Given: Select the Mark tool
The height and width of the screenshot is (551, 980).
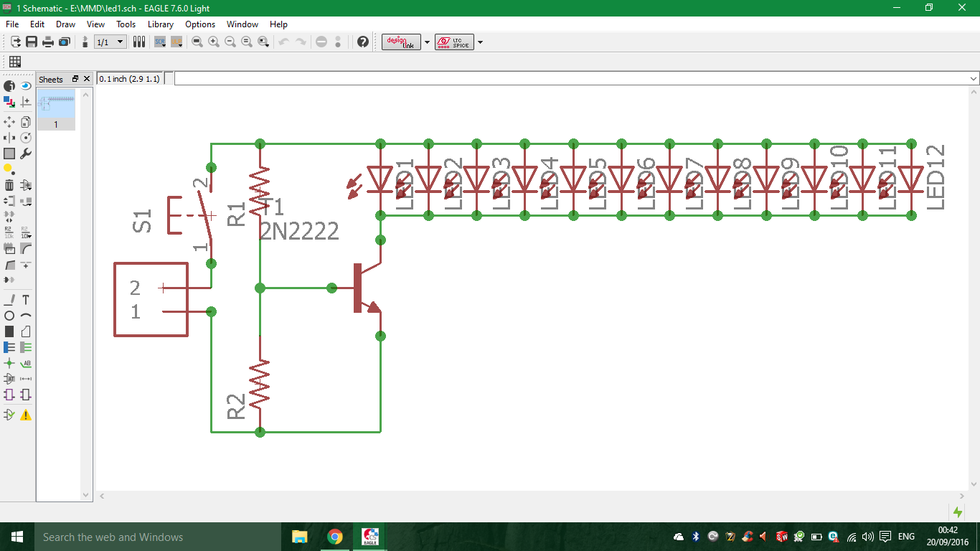Looking at the screenshot, I should click(26, 102).
